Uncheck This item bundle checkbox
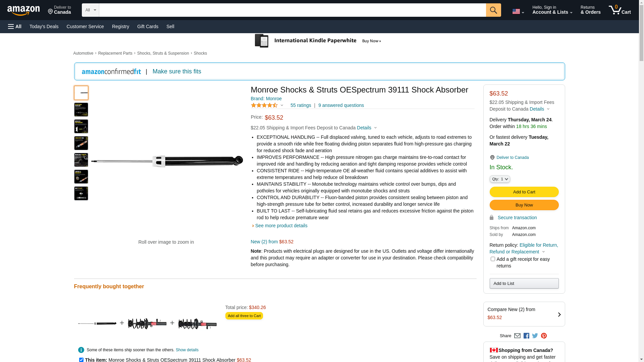644x362 pixels. click(x=81, y=360)
